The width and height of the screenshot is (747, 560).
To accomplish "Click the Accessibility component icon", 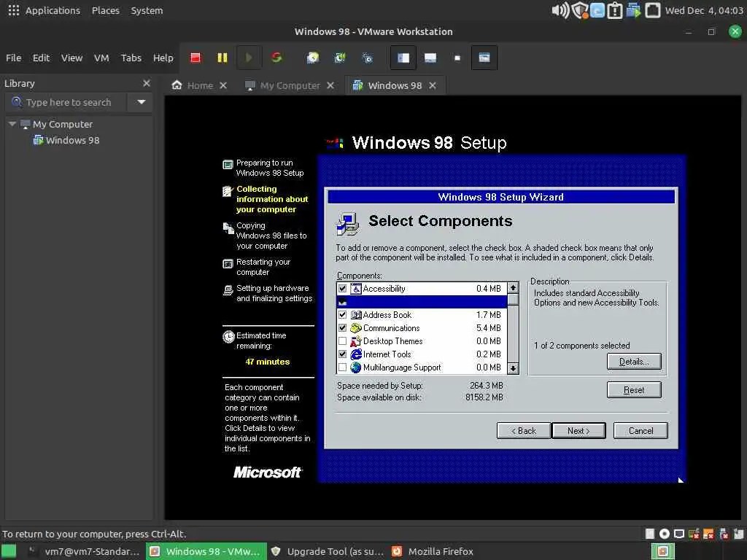I will (356, 289).
